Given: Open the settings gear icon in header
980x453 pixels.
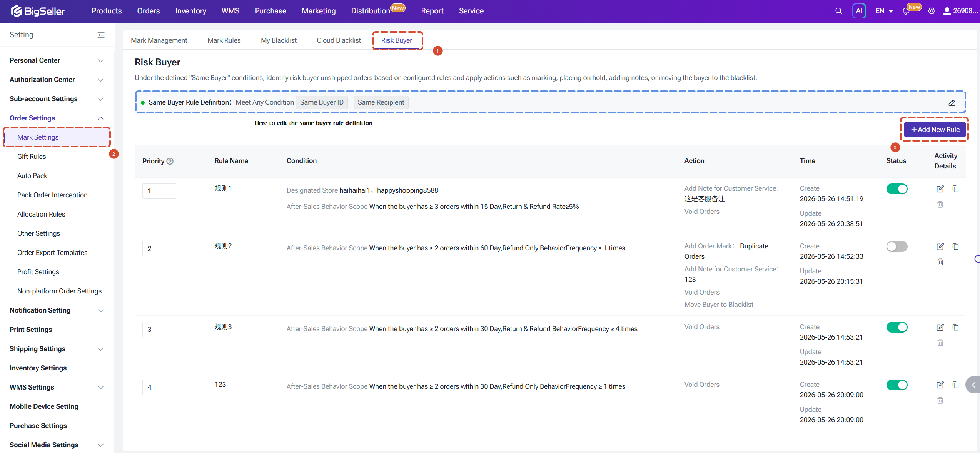Looking at the screenshot, I should point(932,11).
